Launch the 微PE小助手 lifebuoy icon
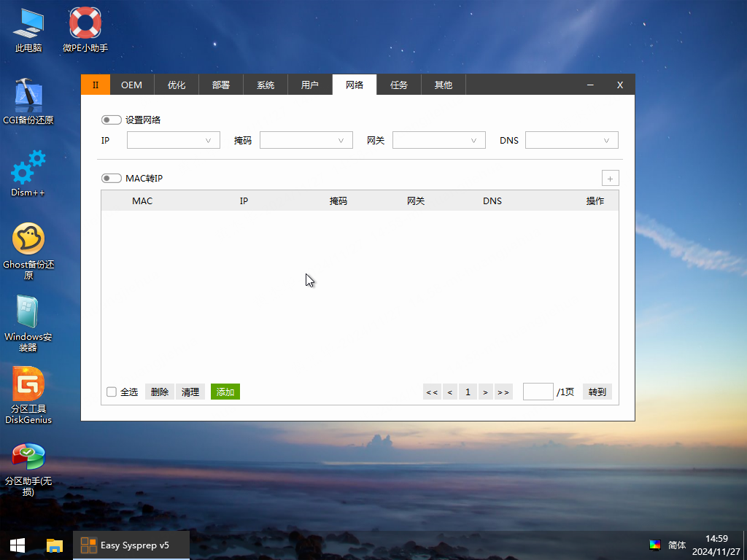Viewport: 747px width, 560px height. coord(85,29)
